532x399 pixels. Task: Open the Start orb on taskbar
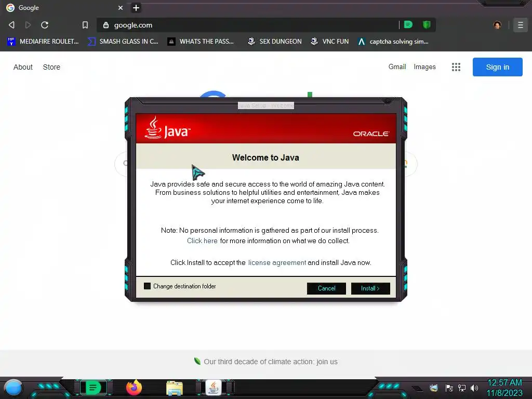coord(14,388)
